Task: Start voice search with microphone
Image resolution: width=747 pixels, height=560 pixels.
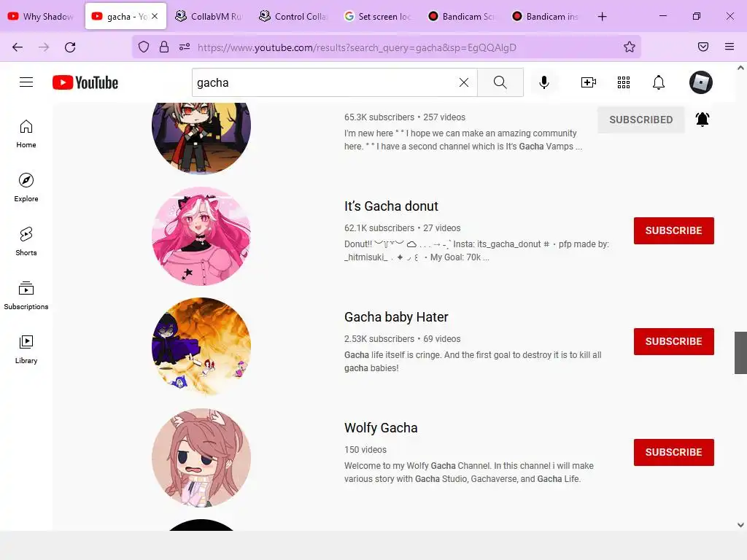Action: click(x=544, y=82)
